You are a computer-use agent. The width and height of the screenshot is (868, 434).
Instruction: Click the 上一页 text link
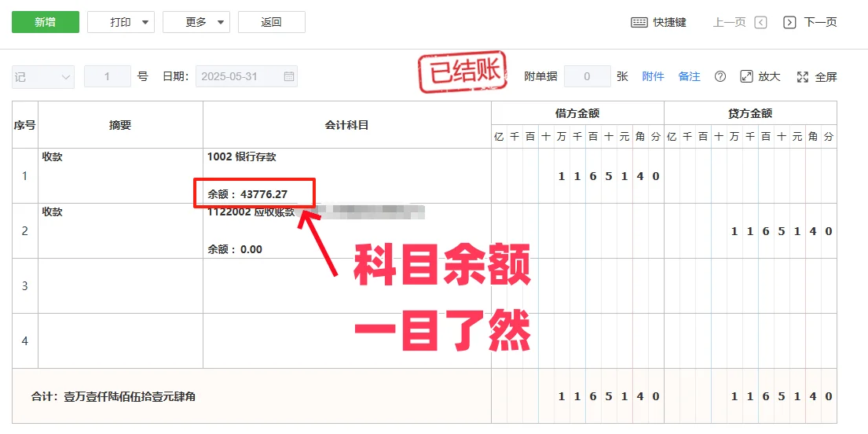coord(730,22)
